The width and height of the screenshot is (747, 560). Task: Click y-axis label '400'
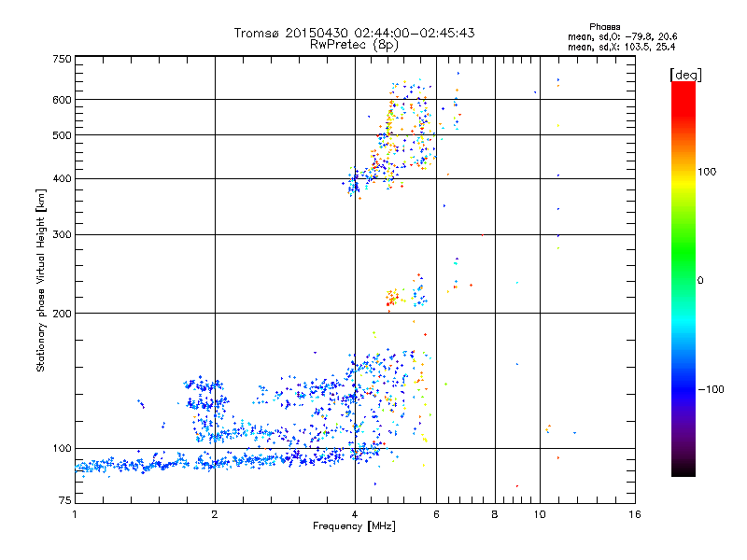click(62, 178)
